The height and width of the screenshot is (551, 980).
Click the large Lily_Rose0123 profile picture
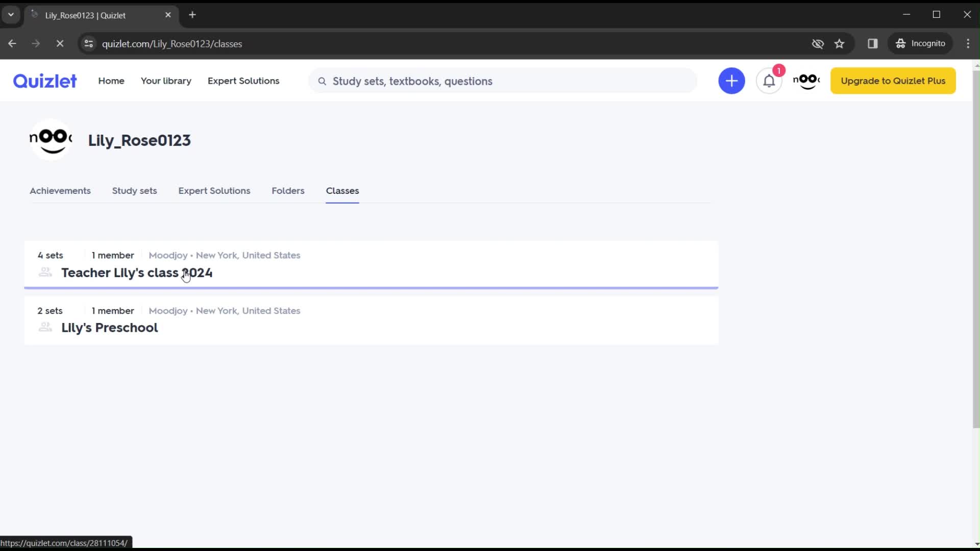[x=51, y=139]
